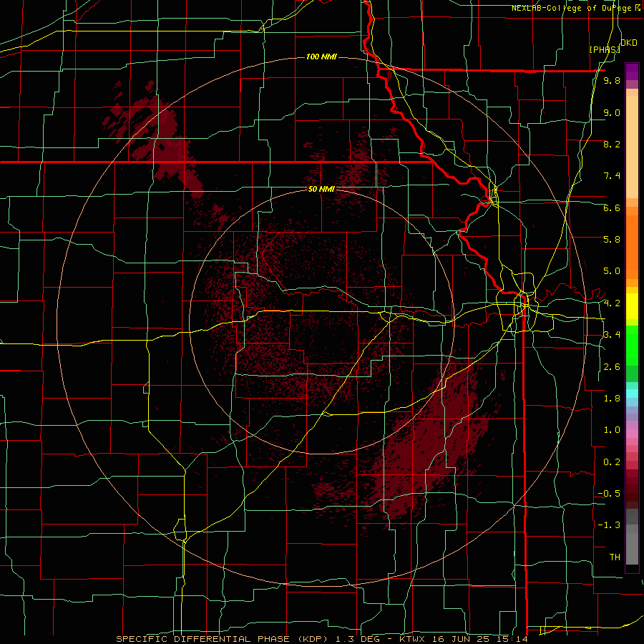Click the orange segment of the color bar

click(x=632, y=246)
